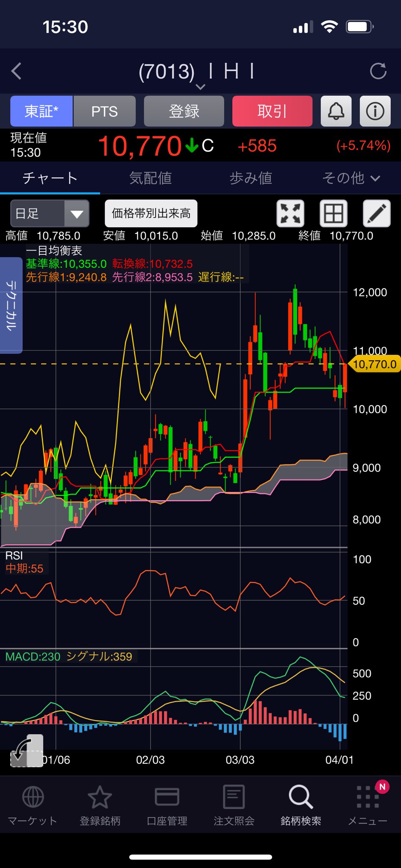The width and height of the screenshot is (401, 868).
Task: Open 登録銘柄 star tab
Action: pos(100,805)
